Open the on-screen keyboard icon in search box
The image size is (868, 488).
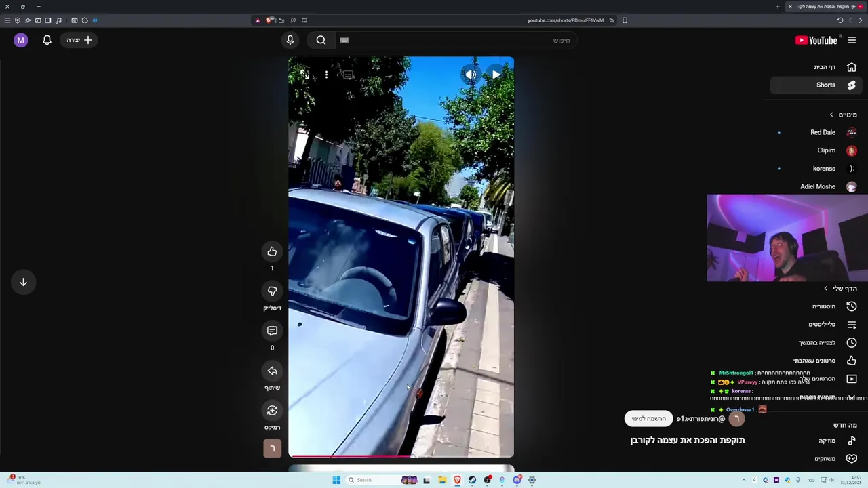(344, 40)
